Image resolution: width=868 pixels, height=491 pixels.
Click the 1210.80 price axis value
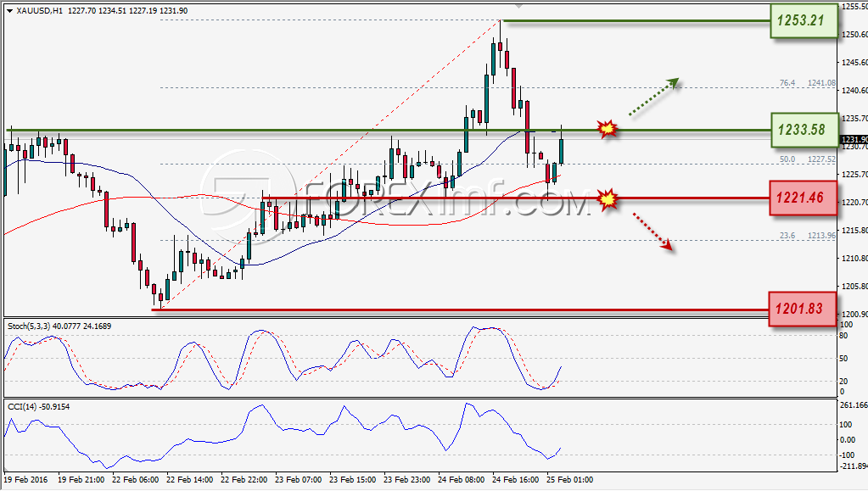click(x=854, y=259)
